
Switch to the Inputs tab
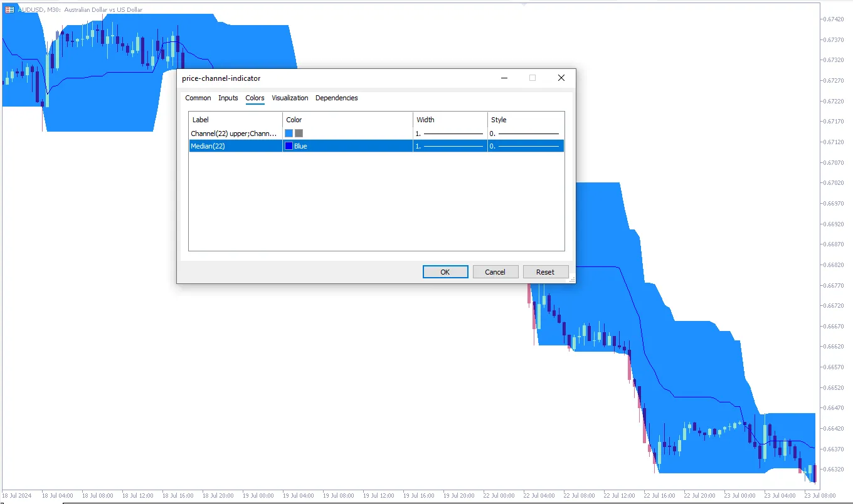(228, 98)
